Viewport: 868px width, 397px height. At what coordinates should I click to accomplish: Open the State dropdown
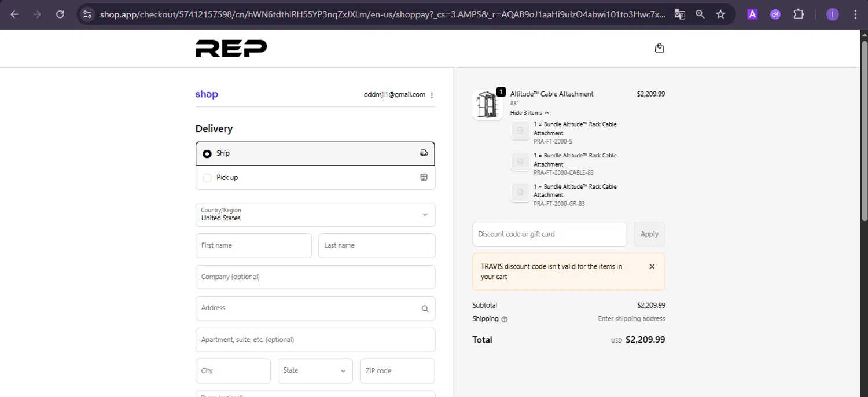(x=315, y=371)
